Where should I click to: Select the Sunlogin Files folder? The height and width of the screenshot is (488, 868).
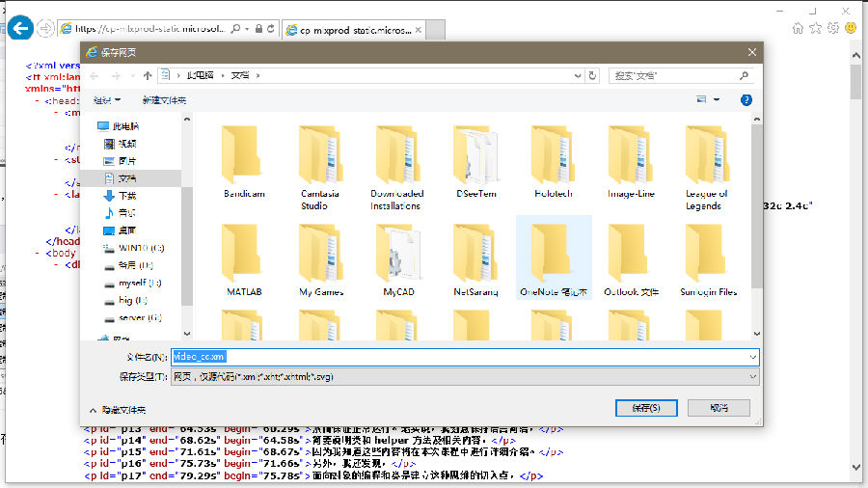coord(708,258)
